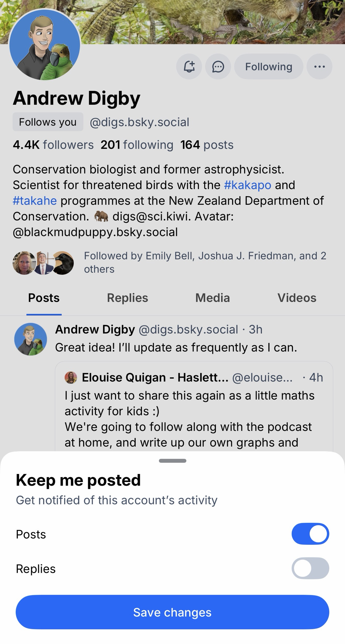
Task: Tap the bottom sheet drag handle
Action: (x=172, y=461)
